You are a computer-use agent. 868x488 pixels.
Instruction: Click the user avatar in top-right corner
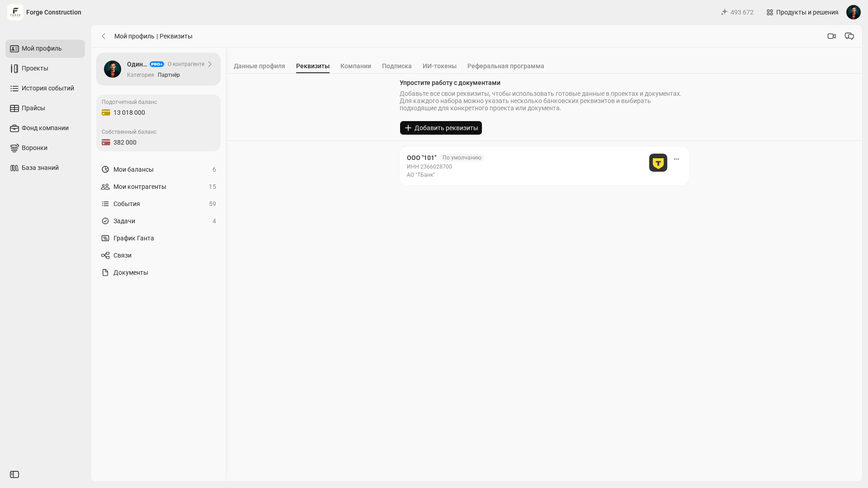coord(854,12)
